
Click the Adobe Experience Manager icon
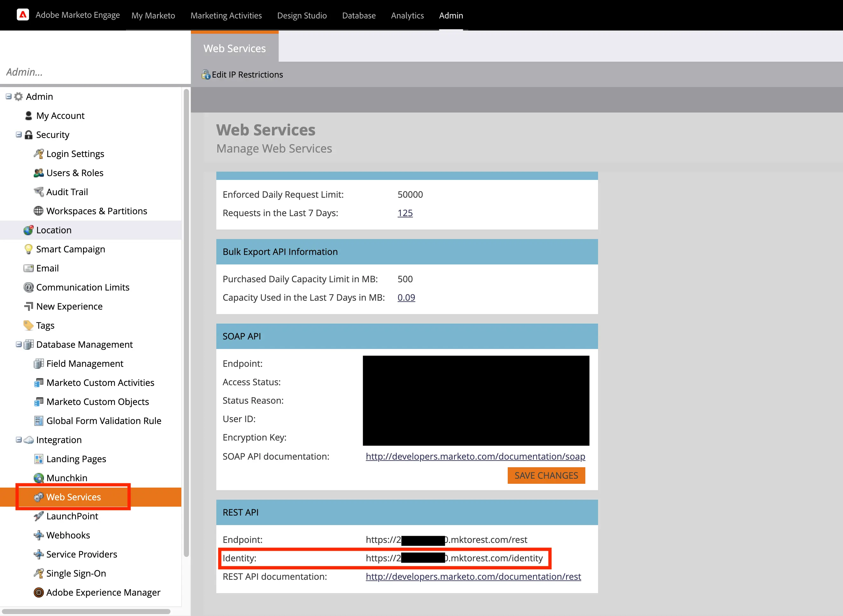tap(38, 592)
